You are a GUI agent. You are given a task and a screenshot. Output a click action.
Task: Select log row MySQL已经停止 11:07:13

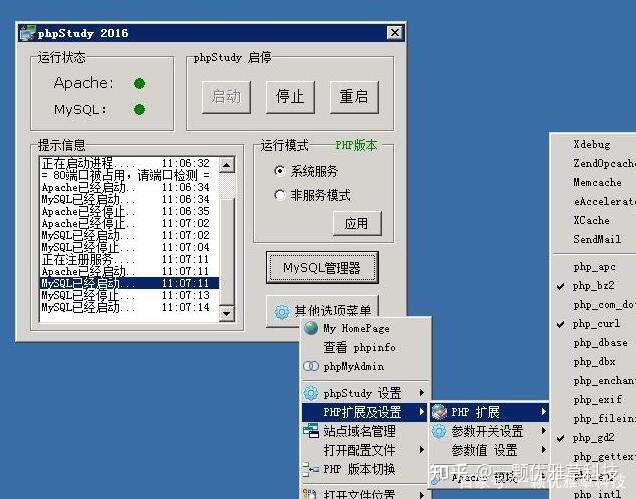pyautogui.click(x=129, y=295)
